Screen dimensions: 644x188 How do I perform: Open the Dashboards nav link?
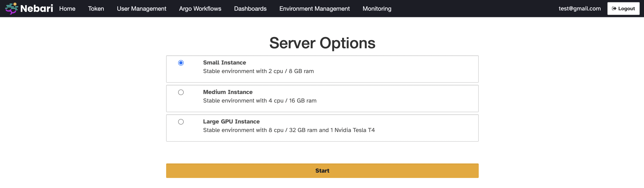250,9
